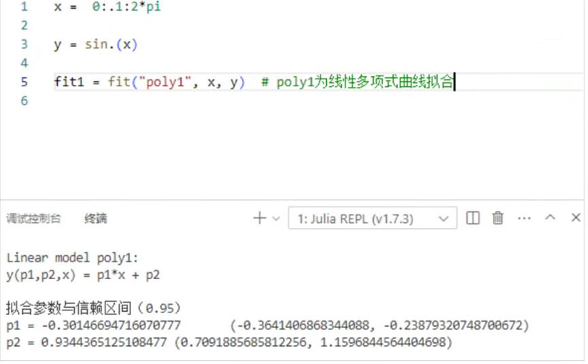Click the p1 confidence interval in parentheses
Viewport: 588px width, 364px height.
379,325
